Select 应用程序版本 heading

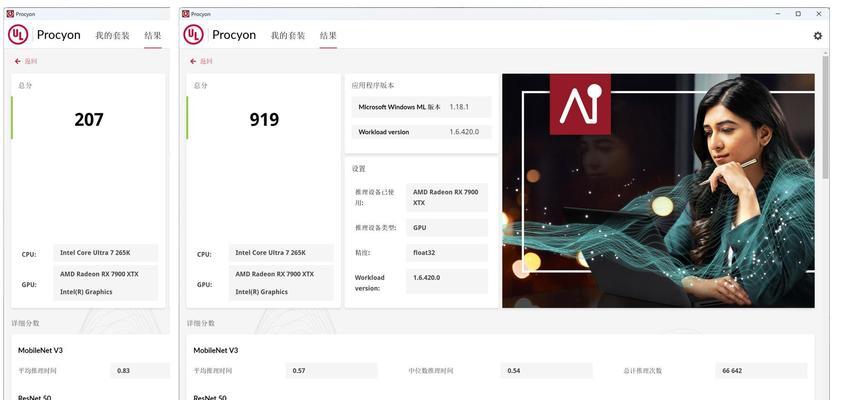[373, 85]
